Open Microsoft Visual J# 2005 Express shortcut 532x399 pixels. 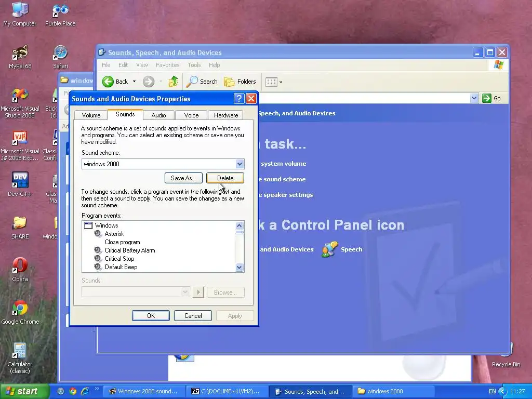[x=20, y=145]
